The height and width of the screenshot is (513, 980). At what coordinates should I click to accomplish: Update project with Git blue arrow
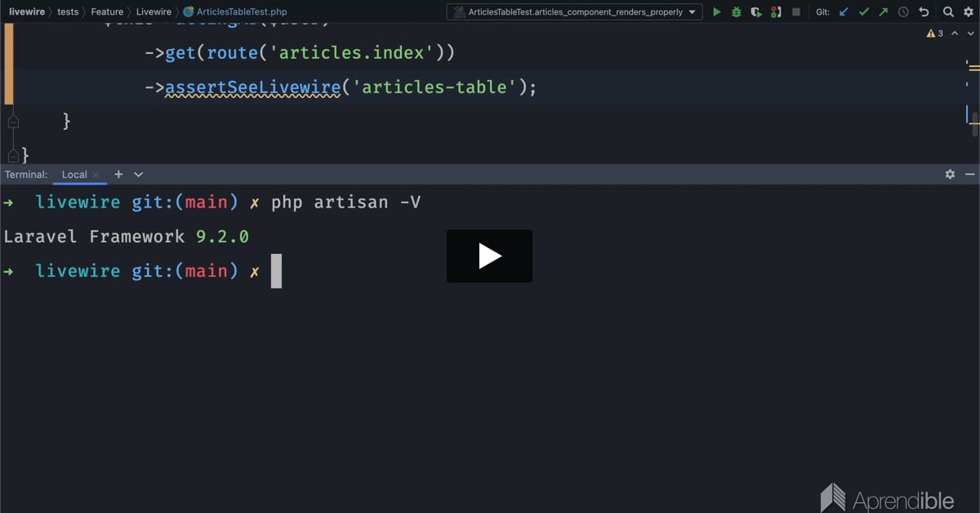[x=844, y=12]
